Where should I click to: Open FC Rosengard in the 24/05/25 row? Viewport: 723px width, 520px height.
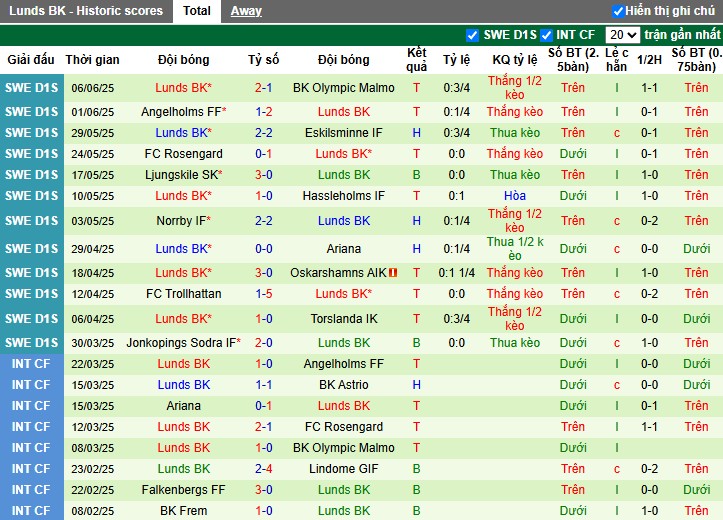(x=184, y=154)
